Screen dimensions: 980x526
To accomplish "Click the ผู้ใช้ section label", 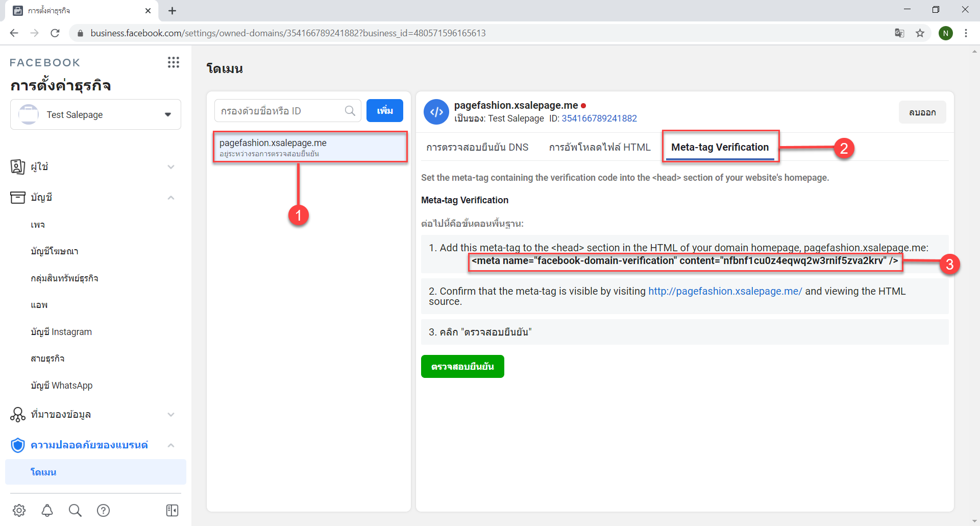I will tap(39, 166).
